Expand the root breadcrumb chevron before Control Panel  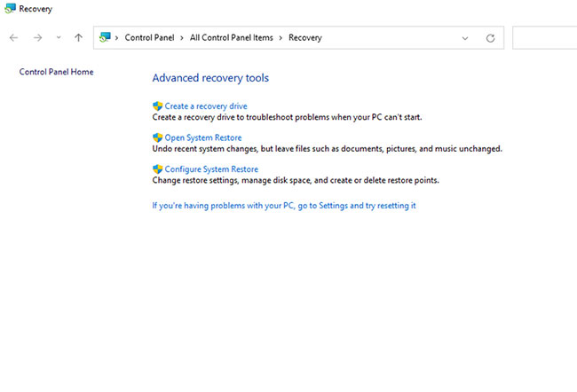click(x=116, y=38)
